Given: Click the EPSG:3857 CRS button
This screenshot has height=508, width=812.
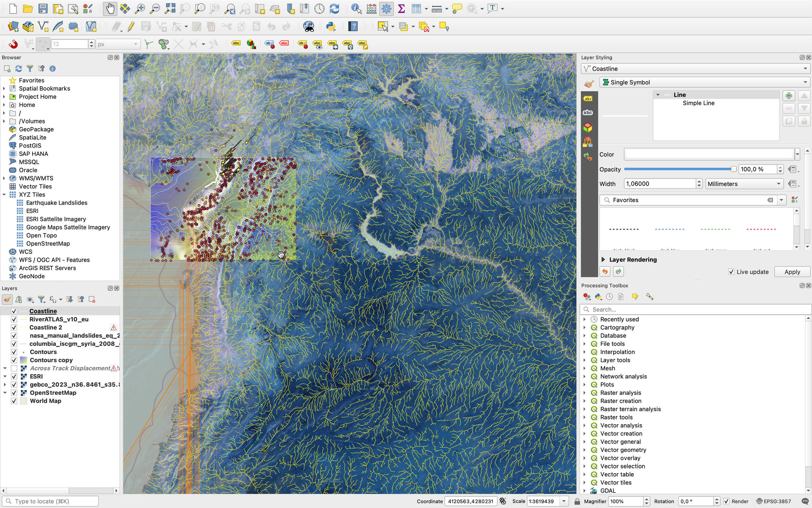Looking at the screenshot, I should click(773, 501).
